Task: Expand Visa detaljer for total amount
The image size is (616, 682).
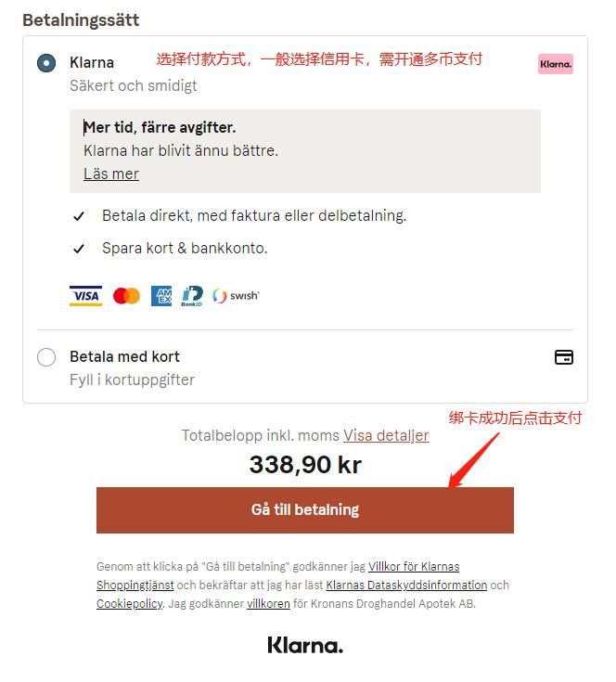Action: pos(386,435)
